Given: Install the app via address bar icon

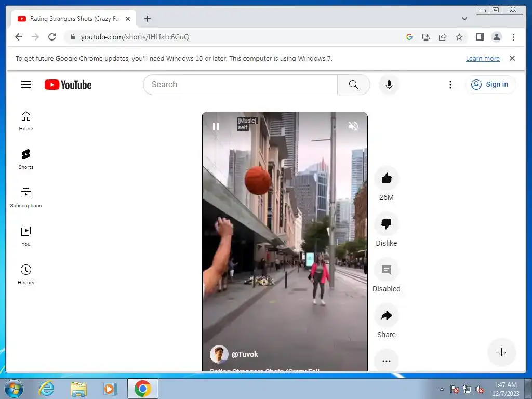Looking at the screenshot, I should [426, 37].
